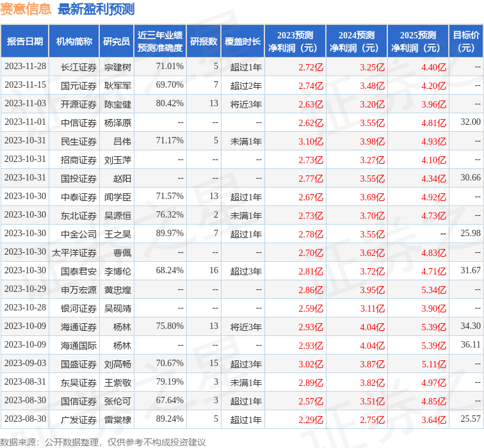This screenshot has width=484, height=448.
Task: Click the date 2023-11-28
Action: point(25,67)
